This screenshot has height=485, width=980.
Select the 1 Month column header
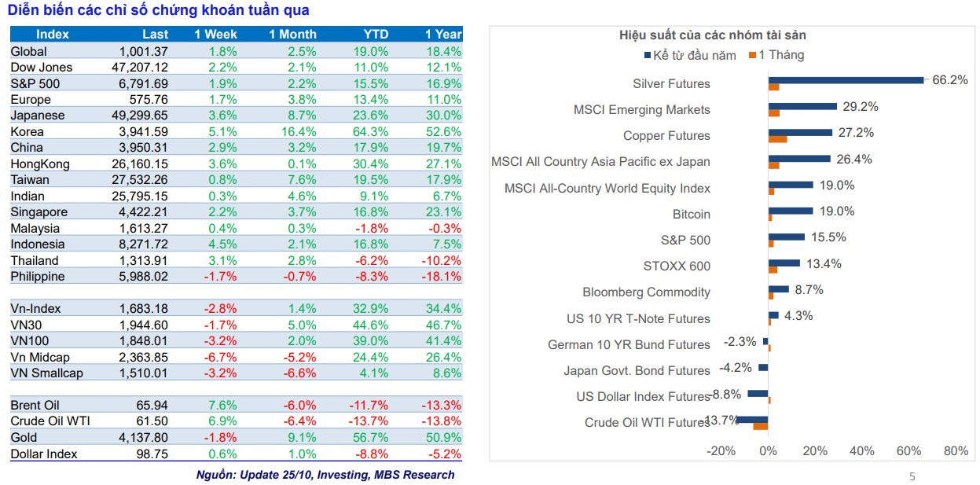click(x=292, y=35)
